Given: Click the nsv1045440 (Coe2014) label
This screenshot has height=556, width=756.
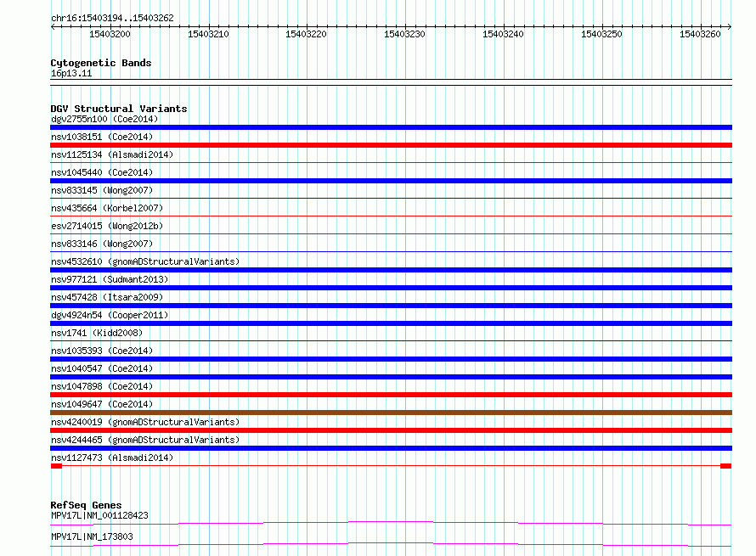Looking at the screenshot, I should pyautogui.click(x=102, y=172).
